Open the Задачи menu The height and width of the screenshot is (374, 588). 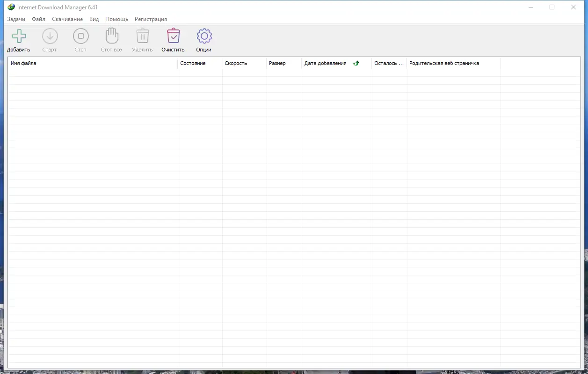[16, 19]
